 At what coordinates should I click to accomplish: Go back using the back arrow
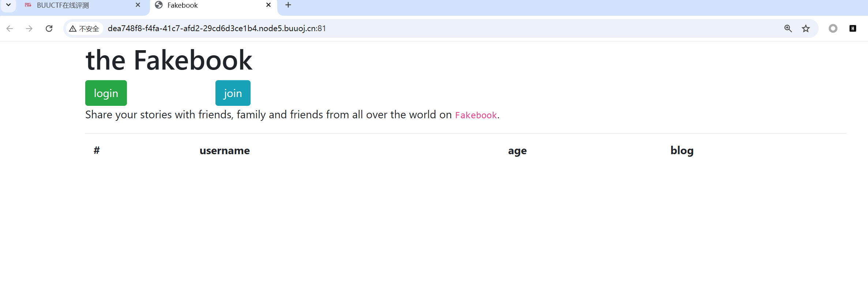pyautogui.click(x=10, y=29)
